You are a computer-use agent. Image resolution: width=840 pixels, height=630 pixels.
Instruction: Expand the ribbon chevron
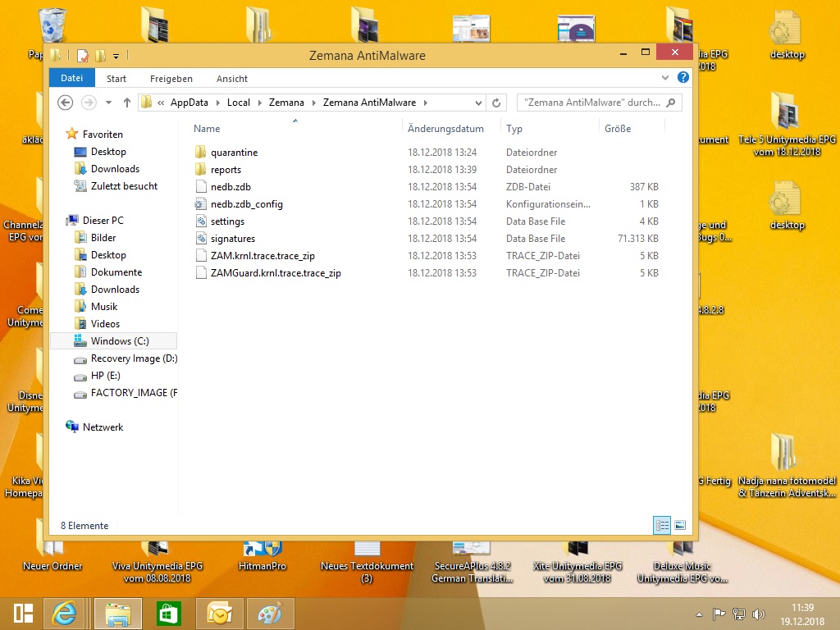click(665, 78)
